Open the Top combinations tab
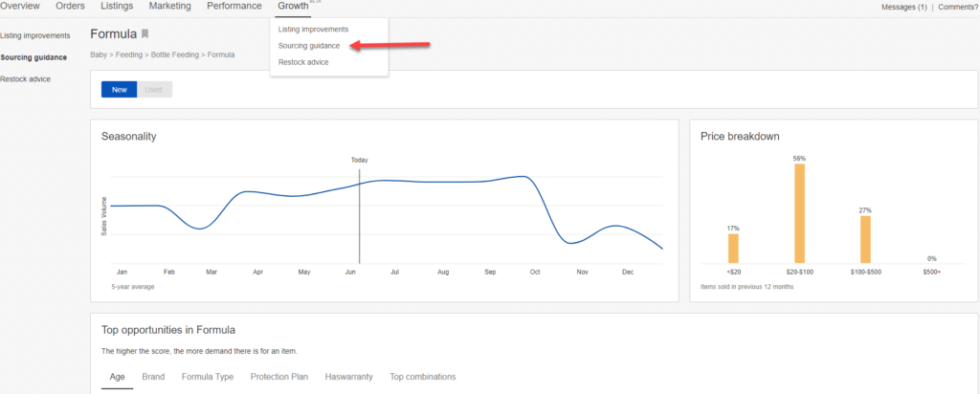This screenshot has width=980, height=394. (x=422, y=377)
